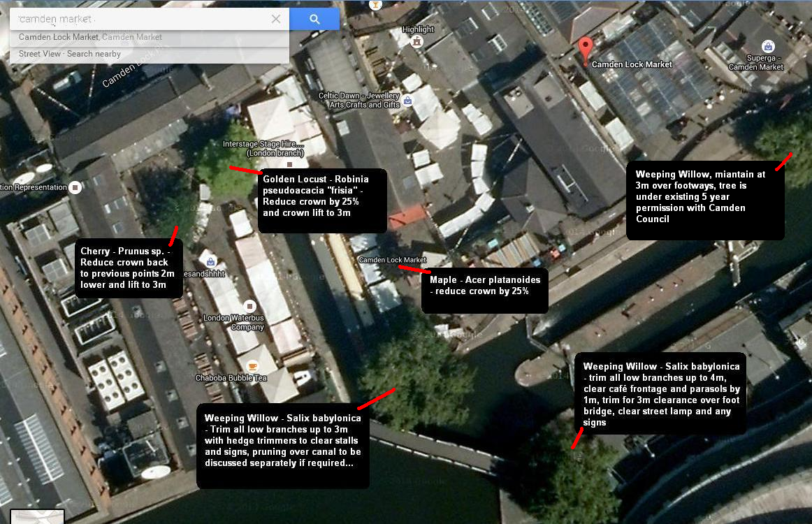Click the red Camden Lock Market pin
The height and width of the screenshot is (524, 812).
(x=585, y=51)
